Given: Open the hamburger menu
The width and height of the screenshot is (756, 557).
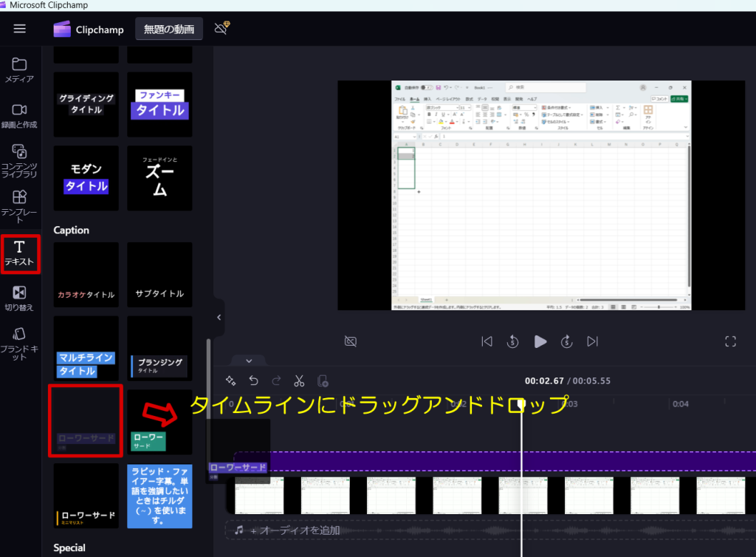Looking at the screenshot, I should coord(20,29).
